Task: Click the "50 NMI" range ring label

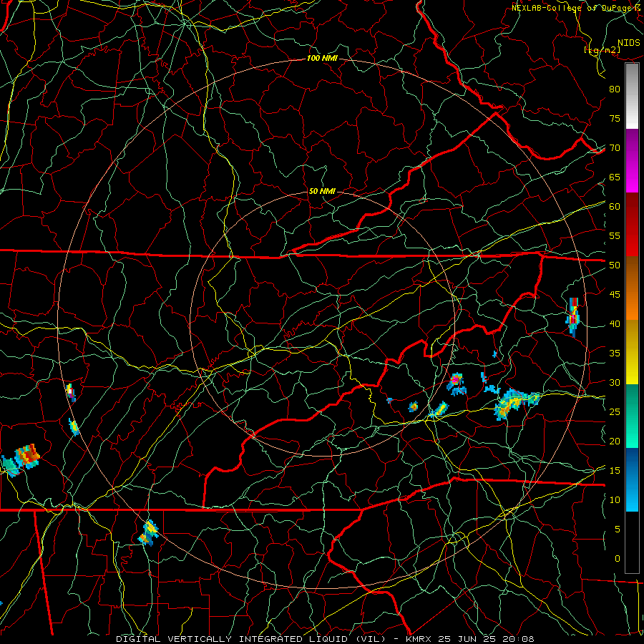Action: pos(322,191)
